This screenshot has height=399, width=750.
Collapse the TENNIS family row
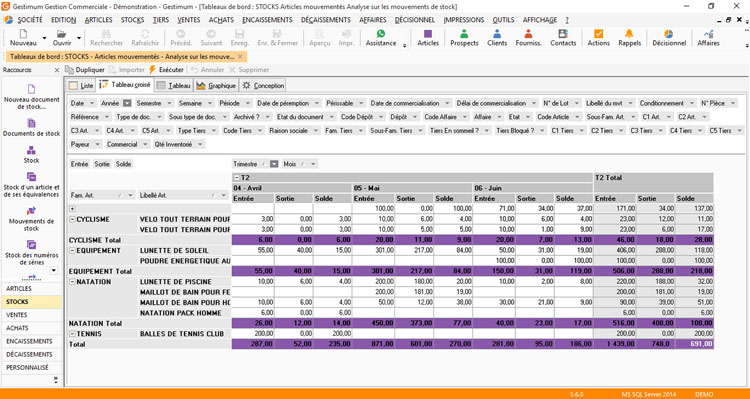pos(72,333)
